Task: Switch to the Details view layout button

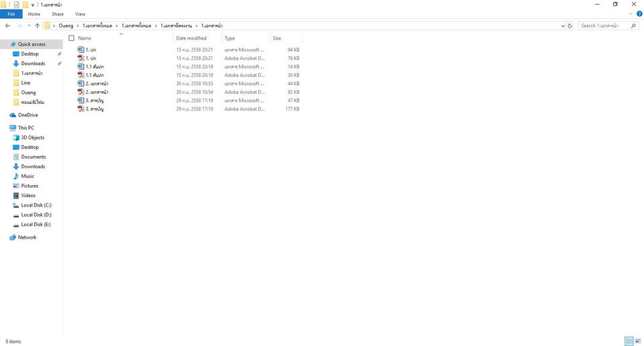Action: (629, 341)
